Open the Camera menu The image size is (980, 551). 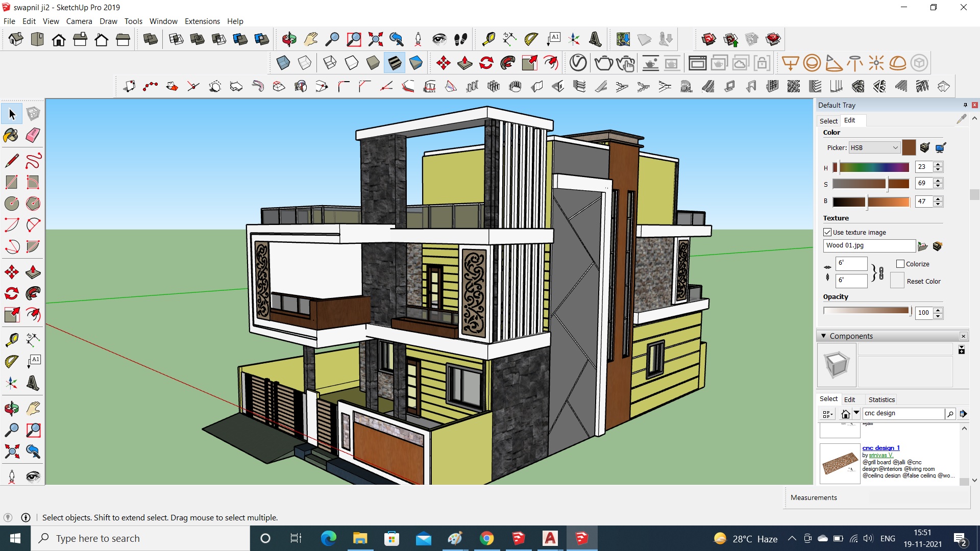[79, 21]
